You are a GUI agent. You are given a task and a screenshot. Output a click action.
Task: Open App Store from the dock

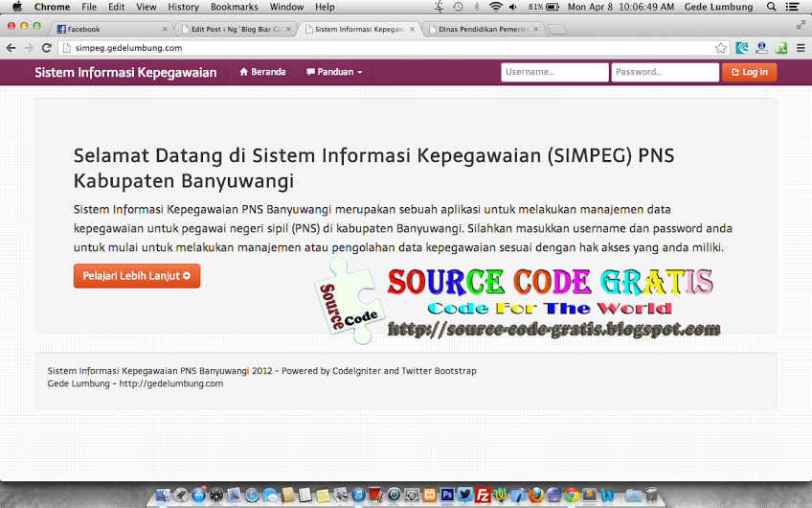(x=199, y=495)
